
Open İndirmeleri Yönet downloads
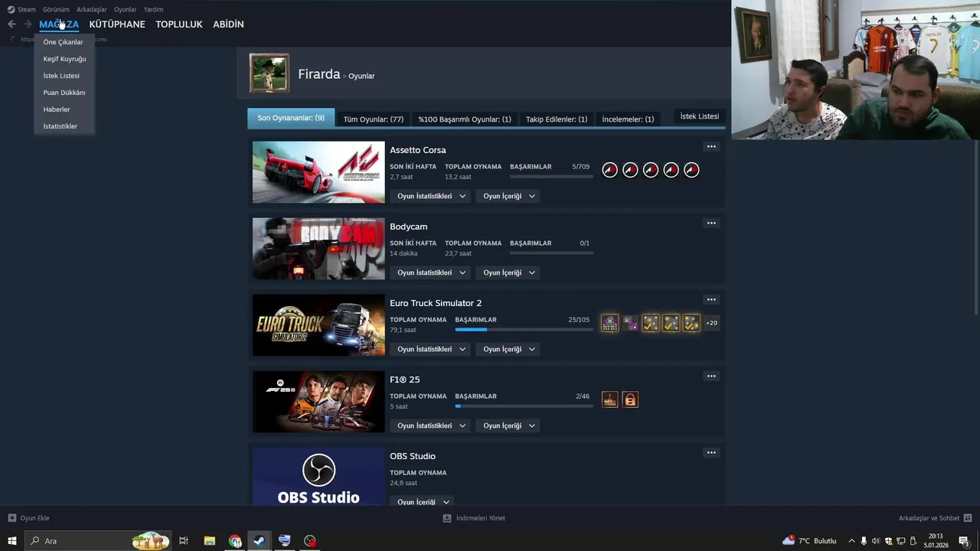tap(475, 518)
